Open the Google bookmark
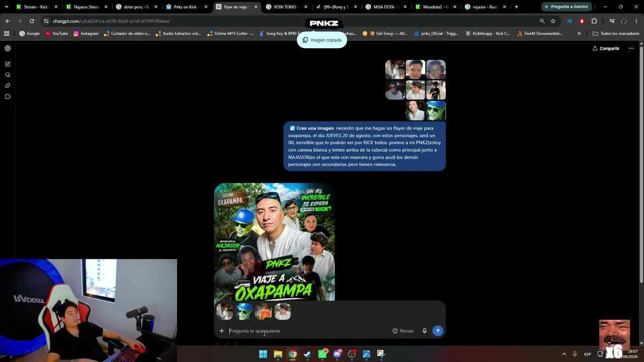Screen dimensions: 644x362 (x=29, y=34)
